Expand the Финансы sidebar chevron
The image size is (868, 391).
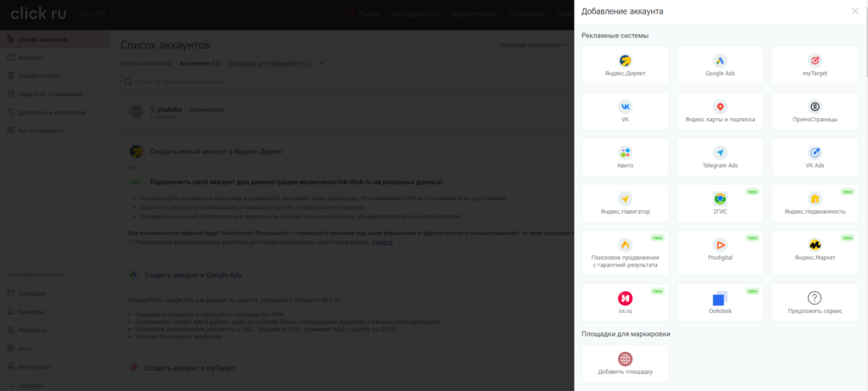coord(100,58)
